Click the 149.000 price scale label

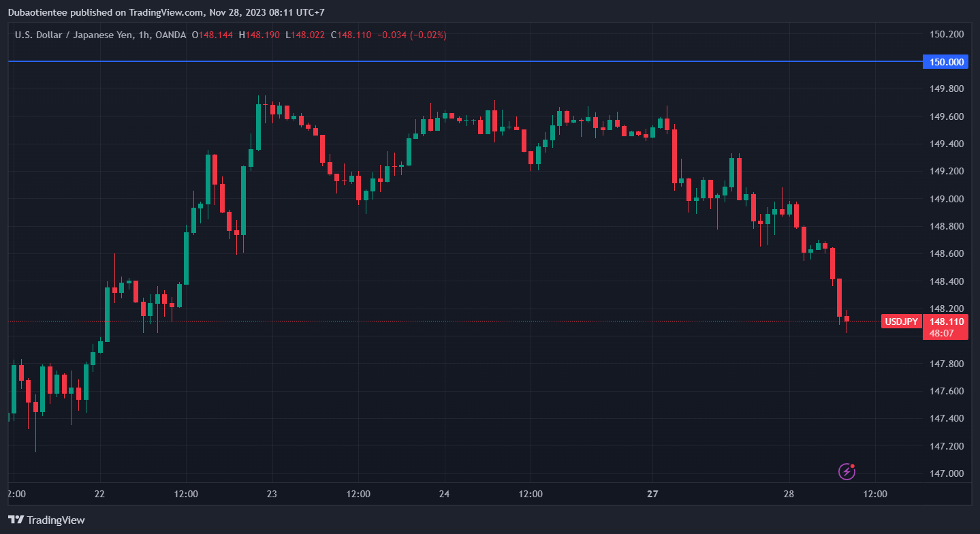point(947,199)
